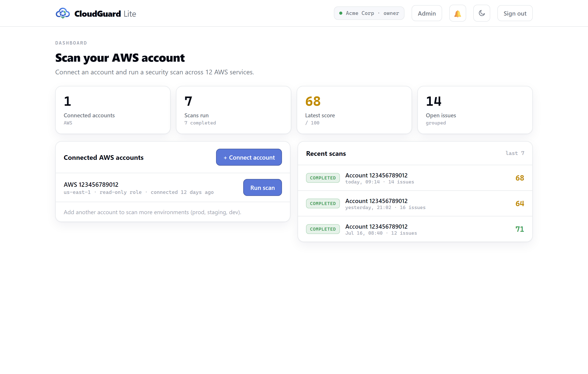Open the Admin page

pos(427,13)
